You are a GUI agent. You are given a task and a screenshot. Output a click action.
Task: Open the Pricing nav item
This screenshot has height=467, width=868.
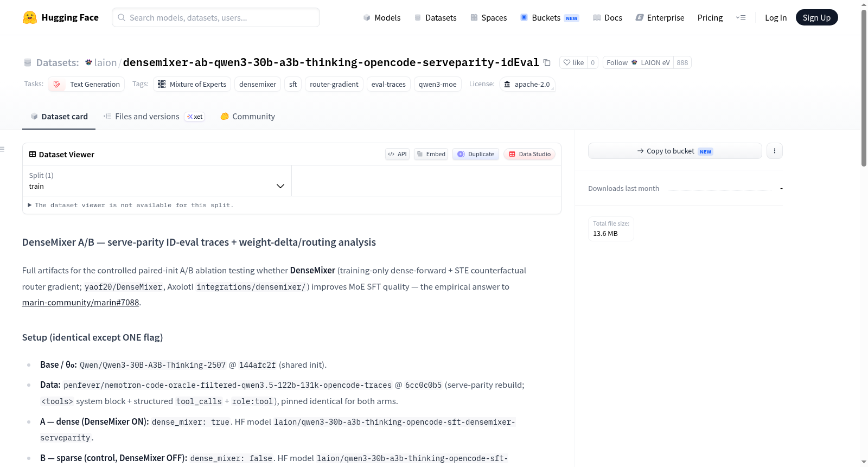[710, 17]
